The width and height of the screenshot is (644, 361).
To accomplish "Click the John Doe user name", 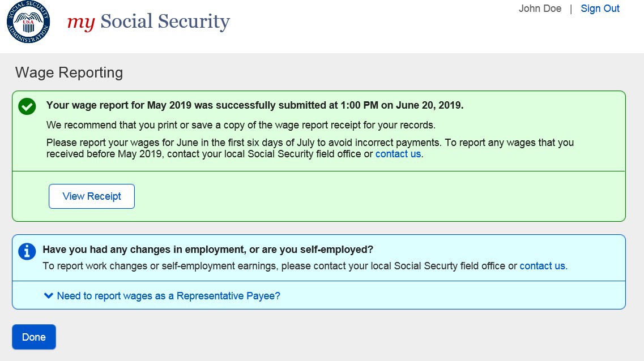I will click(540, 8).
